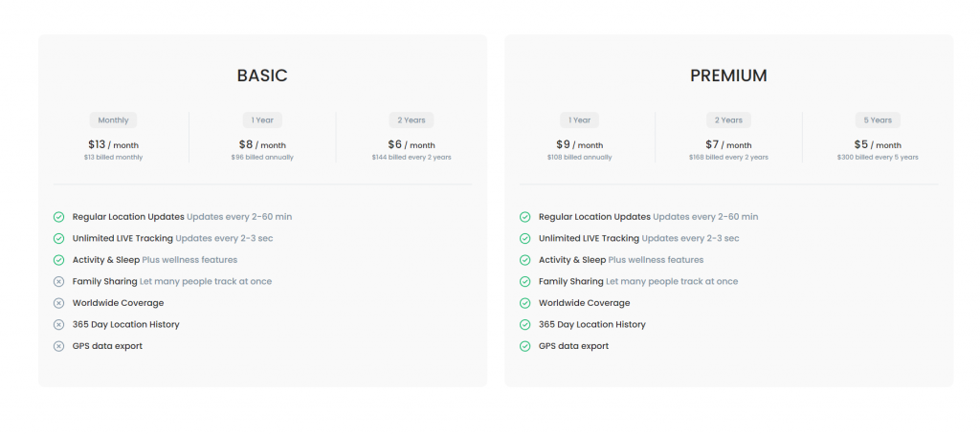Image resolution: width=980 pixels, height=434 pixels.
Task: Click the BASIC plan heading
Action: pos(262,76)
